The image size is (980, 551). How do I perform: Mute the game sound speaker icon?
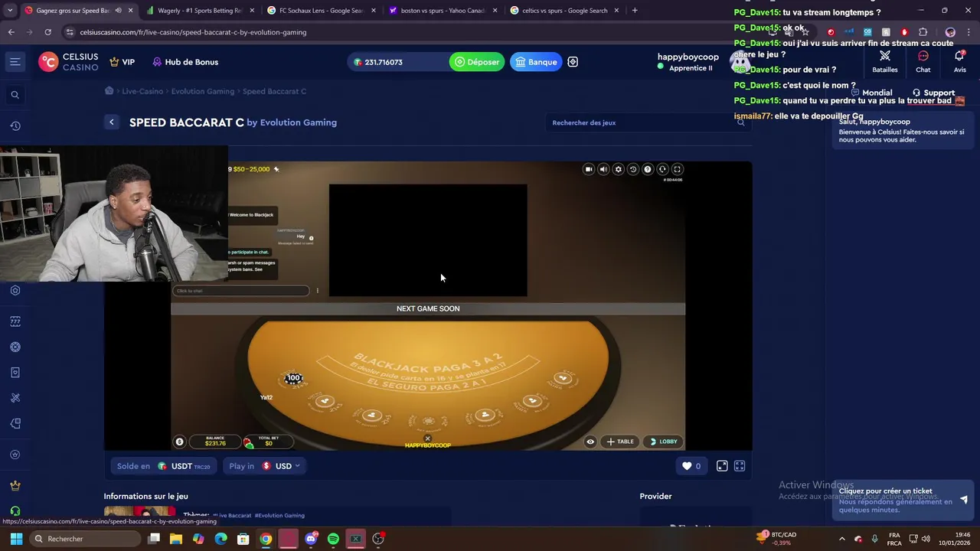tap(603, 169)
